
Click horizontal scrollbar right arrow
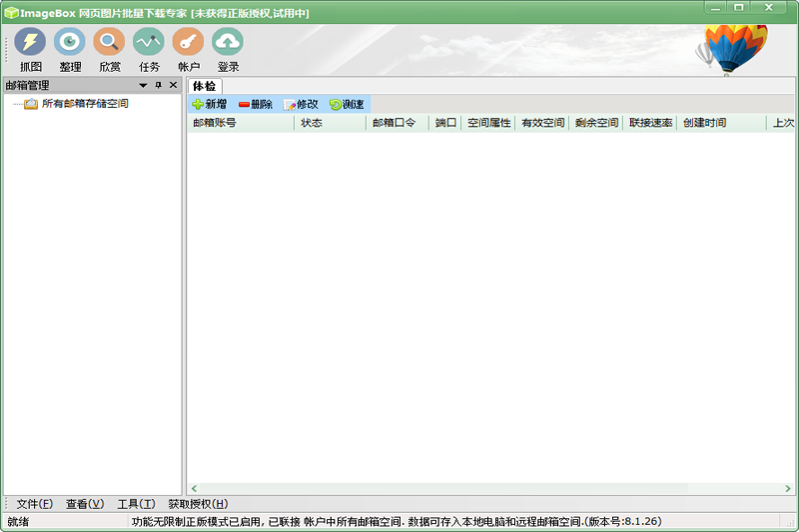point(788,489)
